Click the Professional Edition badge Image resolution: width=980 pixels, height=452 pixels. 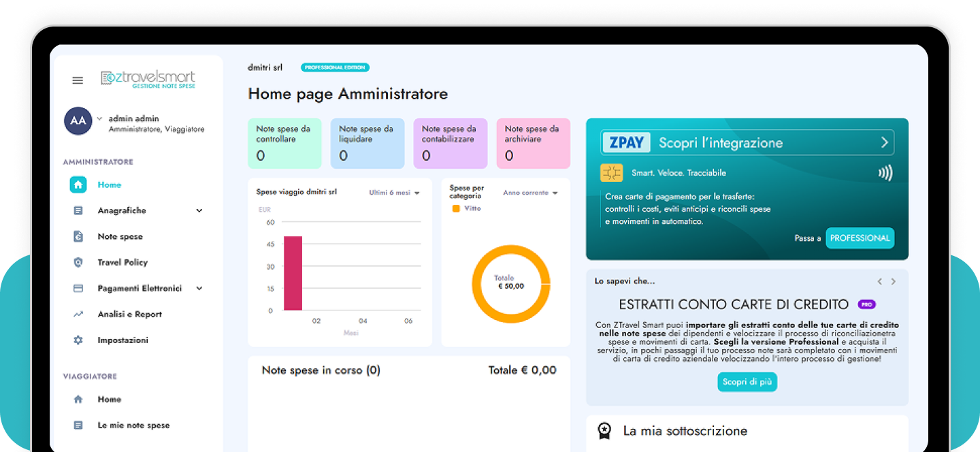coord(335,67)
